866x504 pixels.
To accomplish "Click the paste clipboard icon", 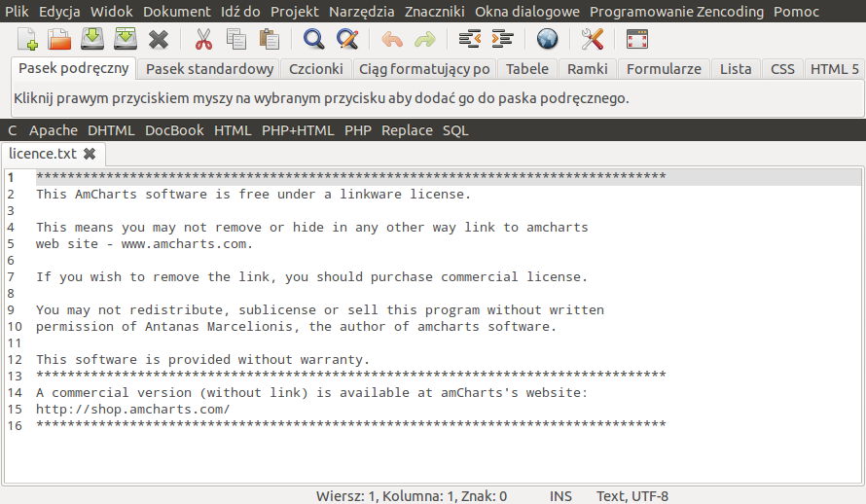I will pyautogui.click(x=269, y=39).
